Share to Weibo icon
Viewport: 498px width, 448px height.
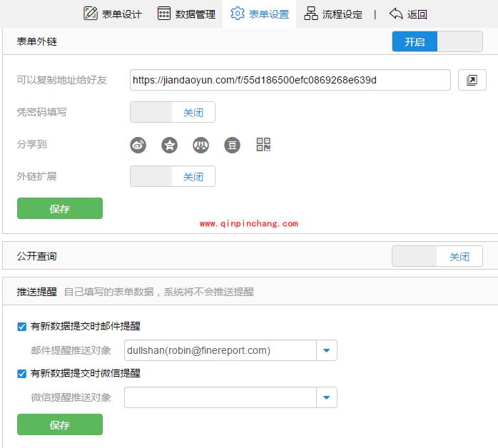138,145
